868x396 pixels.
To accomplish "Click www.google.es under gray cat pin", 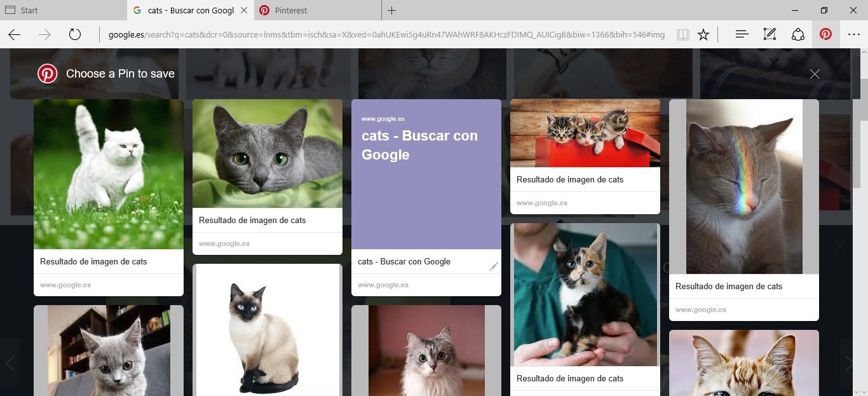I will 224,243.
